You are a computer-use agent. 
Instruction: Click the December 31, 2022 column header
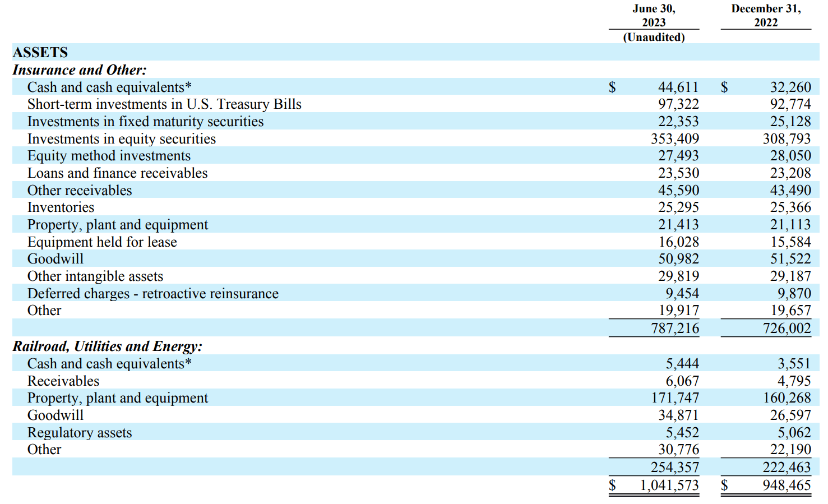766,15
